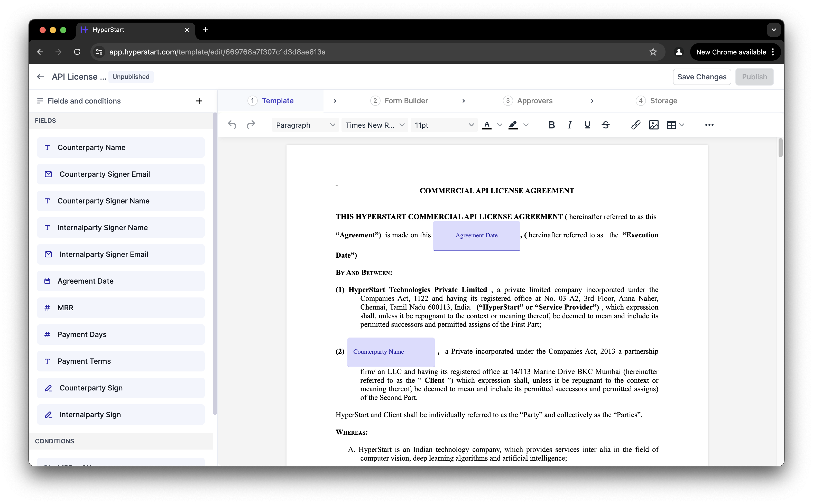Toggle bold formatting
813x504 pixels.
coord(551,125)
